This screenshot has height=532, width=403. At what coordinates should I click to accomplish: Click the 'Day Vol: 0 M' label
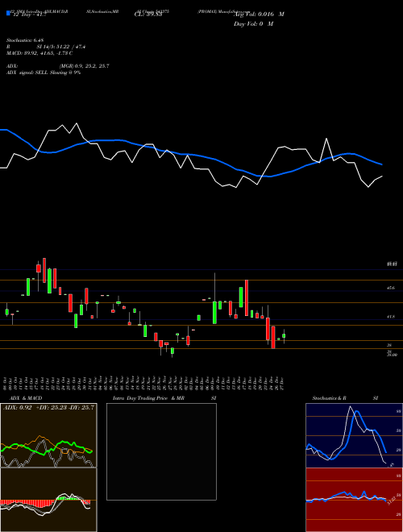pos(253,23)
